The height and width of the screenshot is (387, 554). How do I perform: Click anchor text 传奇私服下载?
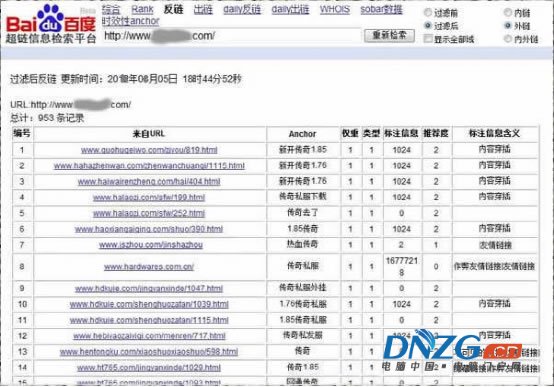point(303,197)
